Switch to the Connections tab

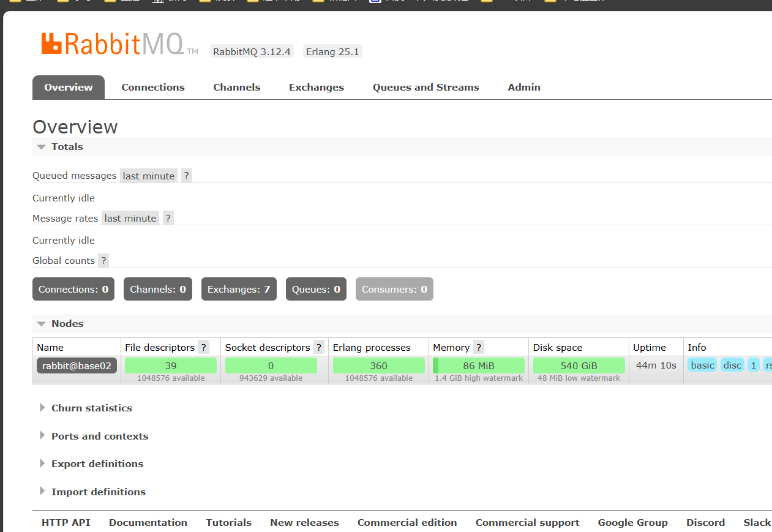(153, 88)
